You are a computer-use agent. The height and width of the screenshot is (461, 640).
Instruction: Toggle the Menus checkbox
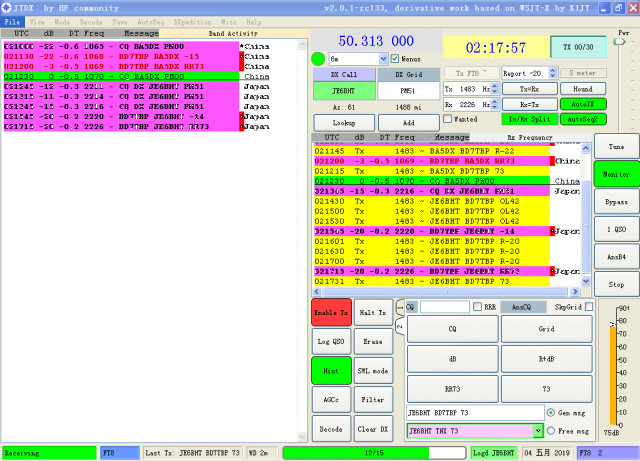point(395,59)
